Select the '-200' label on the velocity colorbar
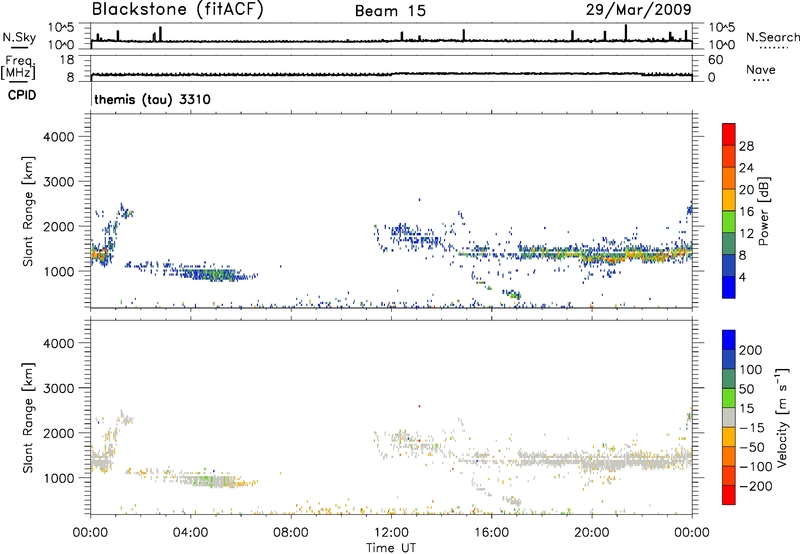 coord(756,486)
